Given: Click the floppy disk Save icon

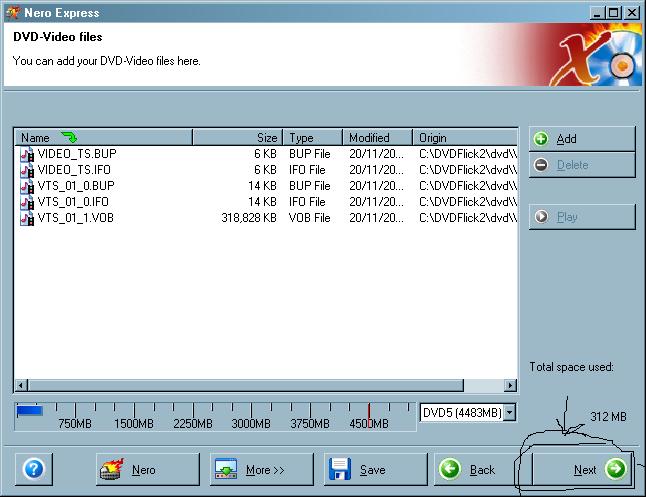Looking at the screenshot, I should click(x=340, y=469).
